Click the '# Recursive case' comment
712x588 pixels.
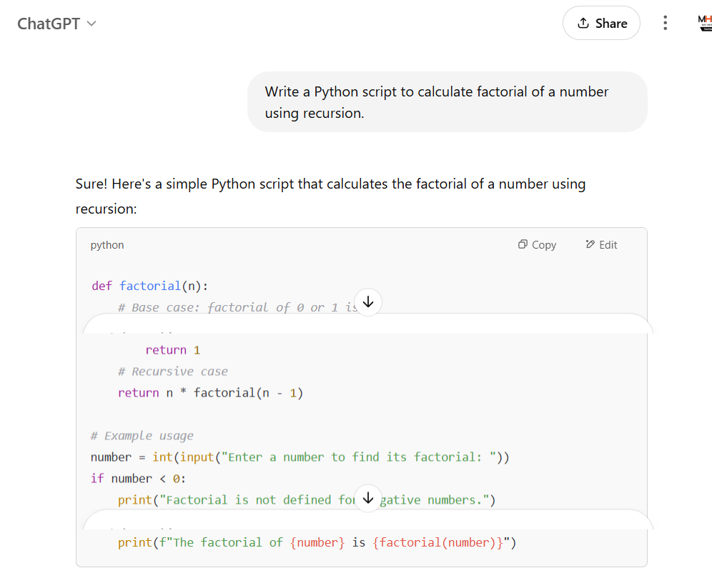click(172, 372)
